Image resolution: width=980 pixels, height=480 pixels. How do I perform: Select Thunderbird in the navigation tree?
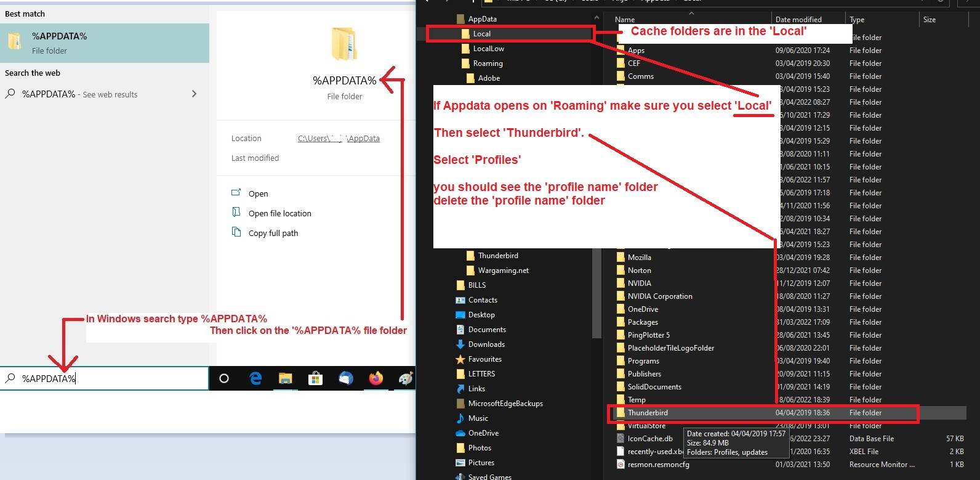click(498, 256)
